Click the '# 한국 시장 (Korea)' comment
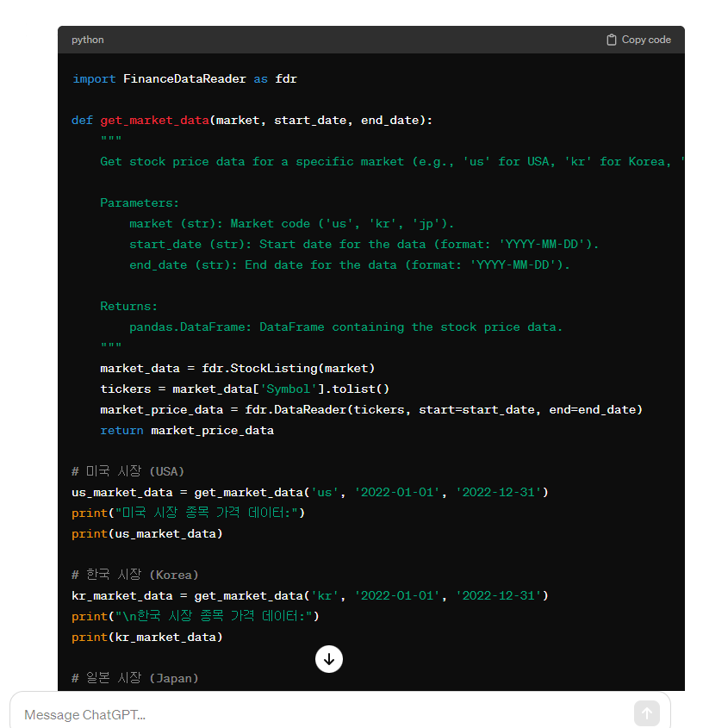The height and width of the screenshot is (728, 703). [x=135, y=575]
